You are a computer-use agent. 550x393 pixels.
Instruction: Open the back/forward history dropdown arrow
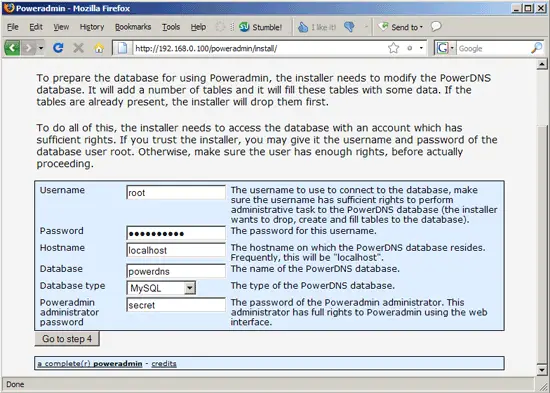click(x=41, y=48)
